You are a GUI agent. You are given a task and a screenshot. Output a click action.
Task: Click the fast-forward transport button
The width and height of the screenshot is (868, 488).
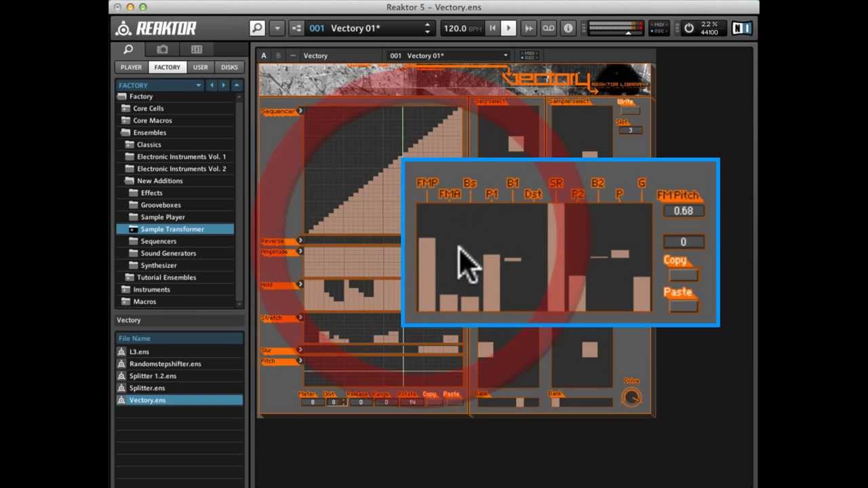[529, 28]
